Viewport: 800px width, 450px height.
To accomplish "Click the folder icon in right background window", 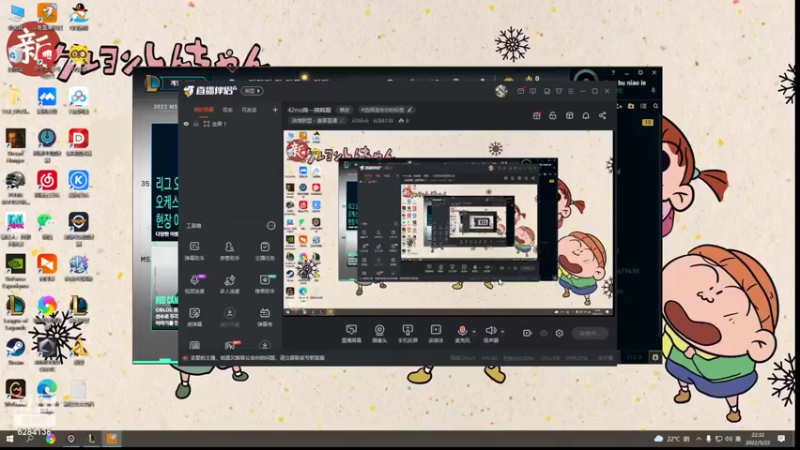I will pos(631,106).
